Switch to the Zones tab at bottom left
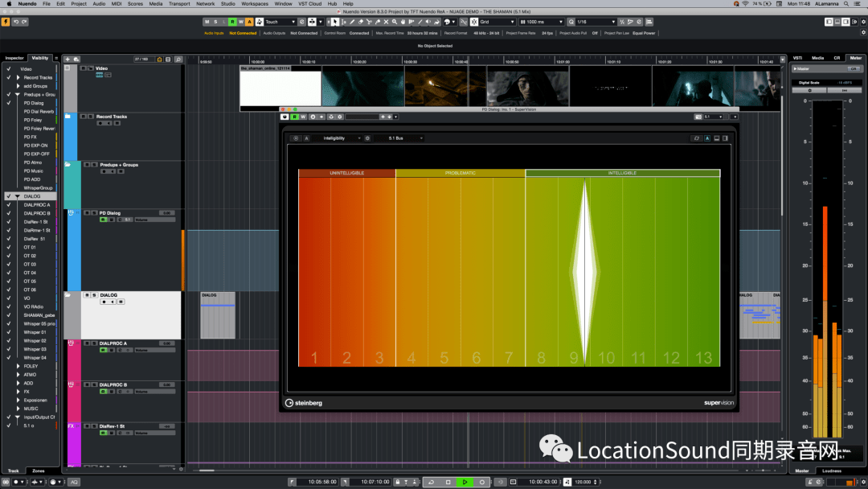Viewport: 868px width, 489px height. (39, 471)
